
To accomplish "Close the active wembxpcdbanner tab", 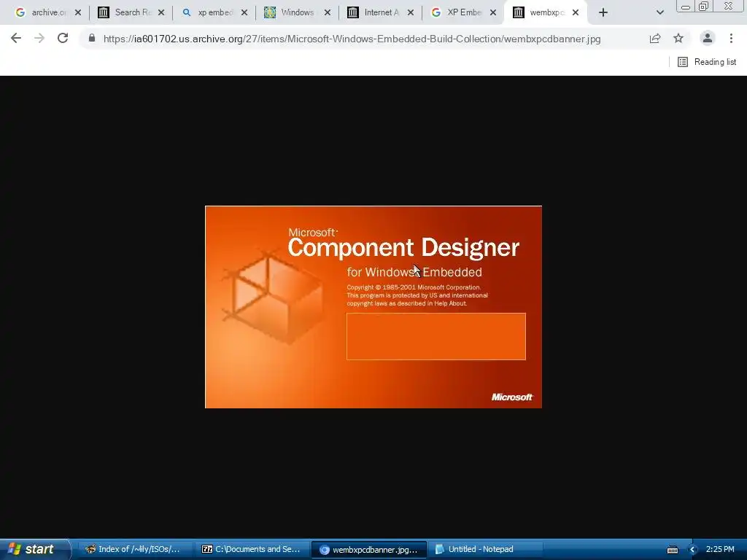I will (576, 13).
